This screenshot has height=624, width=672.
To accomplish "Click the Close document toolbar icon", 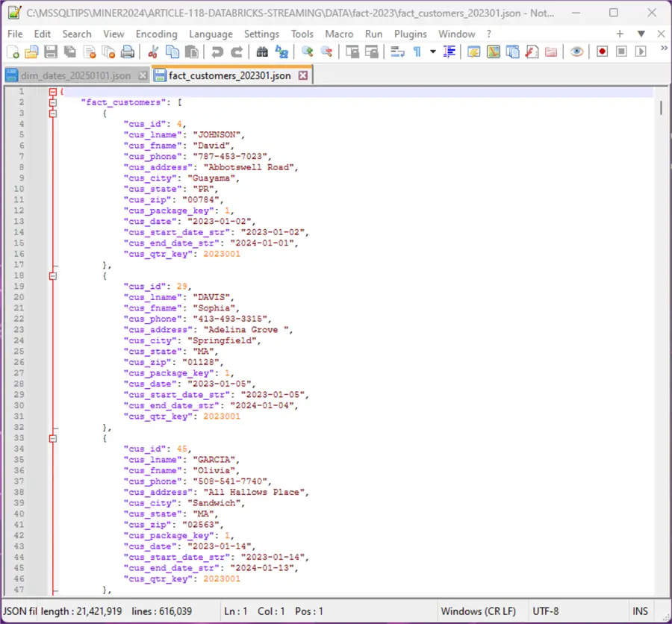I will [x=89, y=52].
